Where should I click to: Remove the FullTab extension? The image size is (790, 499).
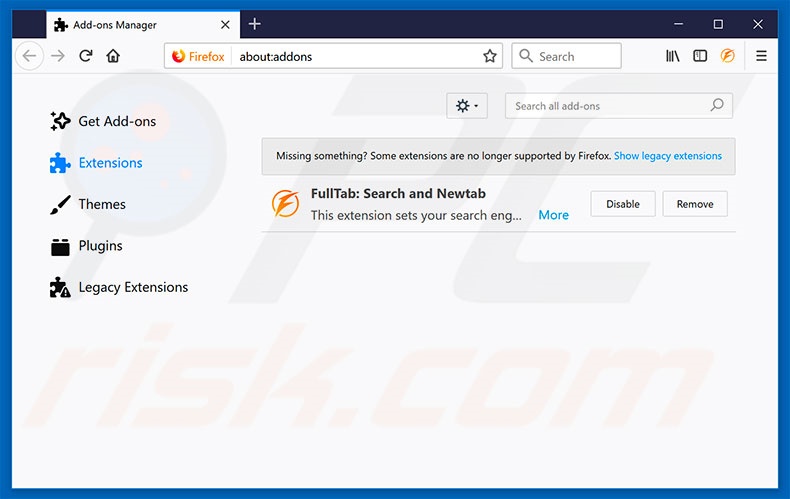pos(695,204)
